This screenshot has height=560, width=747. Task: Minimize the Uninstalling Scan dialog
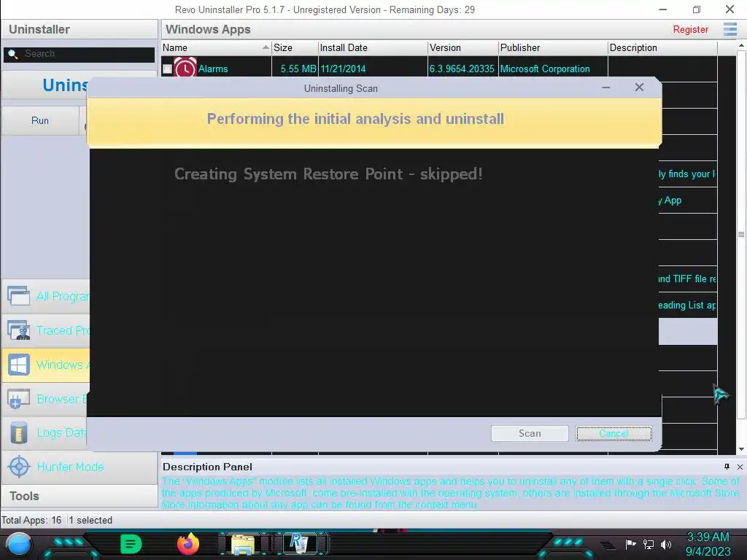tap(606, 87)
